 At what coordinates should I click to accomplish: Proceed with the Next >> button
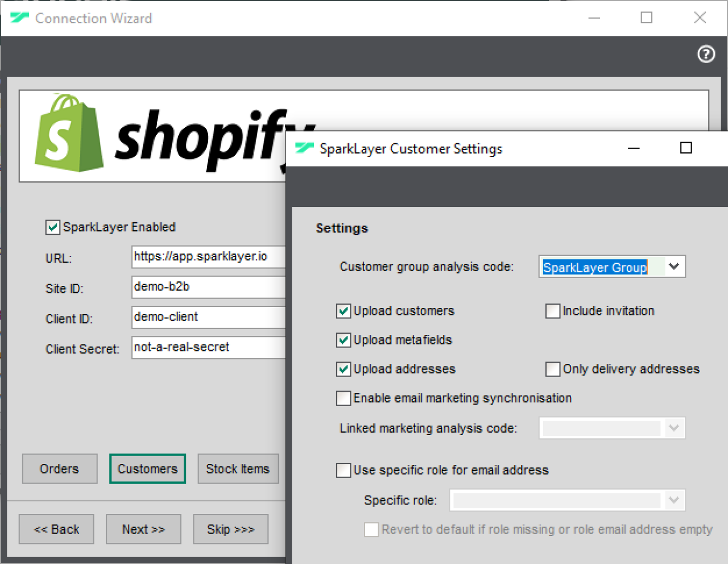[x=143, y=529]
